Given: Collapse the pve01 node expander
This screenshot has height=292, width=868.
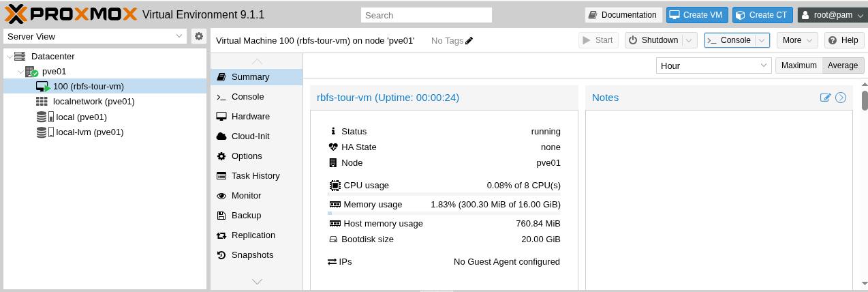Looking at the screenshot, I should click(x=19, y=72).
